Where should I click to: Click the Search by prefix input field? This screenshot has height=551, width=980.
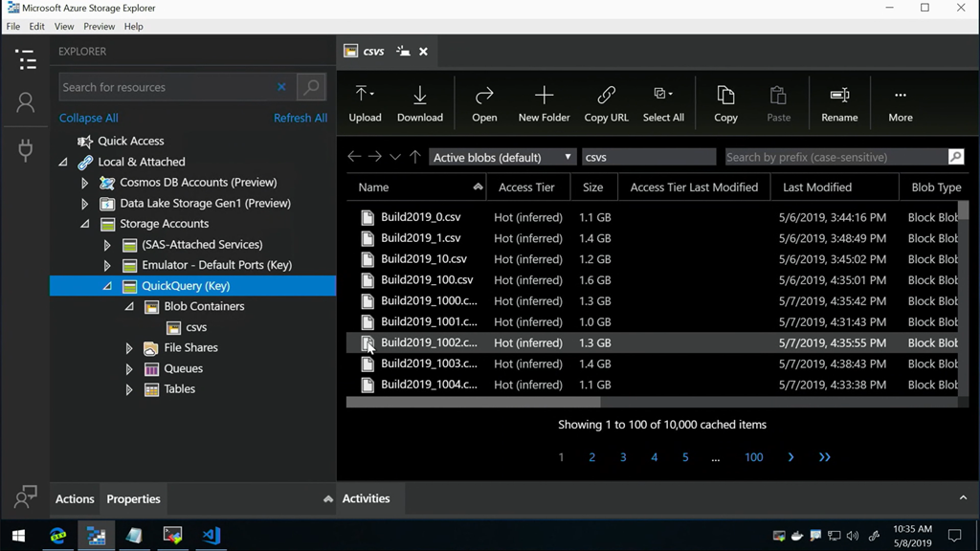[835, 157]
